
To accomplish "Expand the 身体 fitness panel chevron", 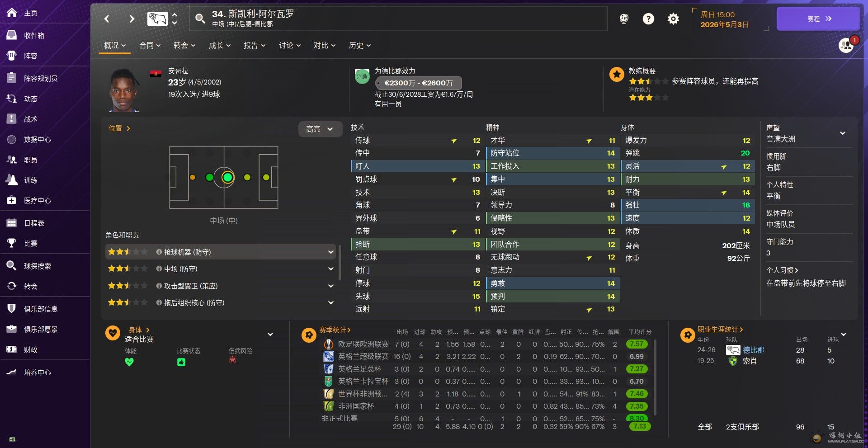I will 270,335.
